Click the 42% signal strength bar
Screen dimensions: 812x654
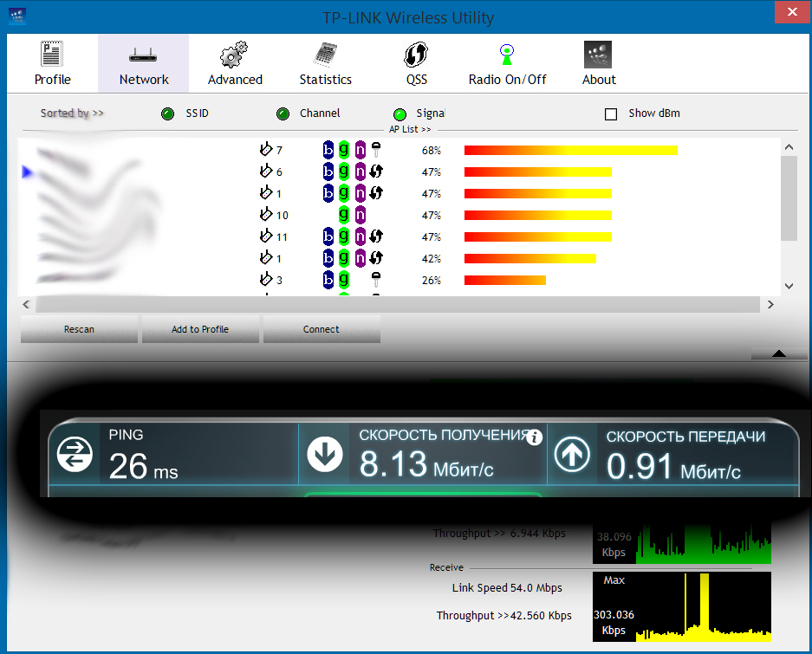click(x=530, y=258)
